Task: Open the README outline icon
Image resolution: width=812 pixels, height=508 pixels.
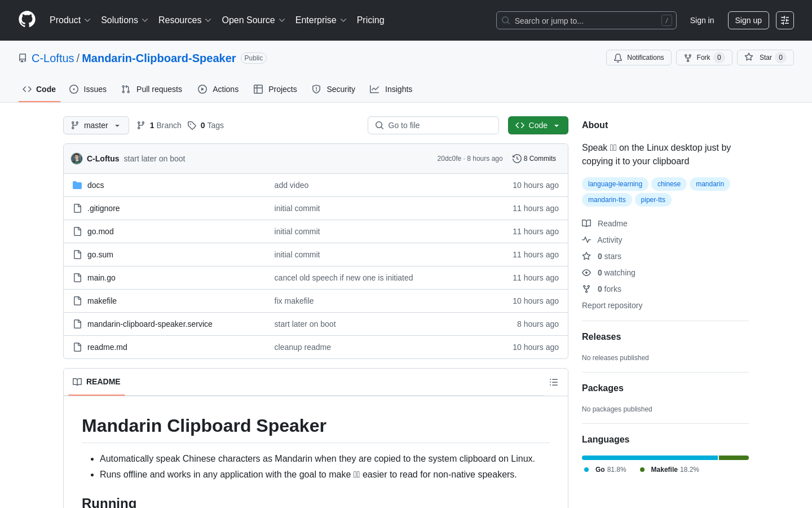Action: (x=554, y=382)
